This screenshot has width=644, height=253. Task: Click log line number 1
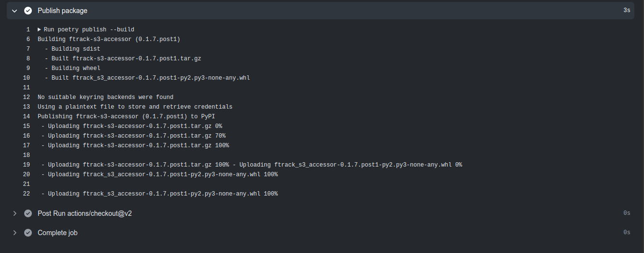28,29
